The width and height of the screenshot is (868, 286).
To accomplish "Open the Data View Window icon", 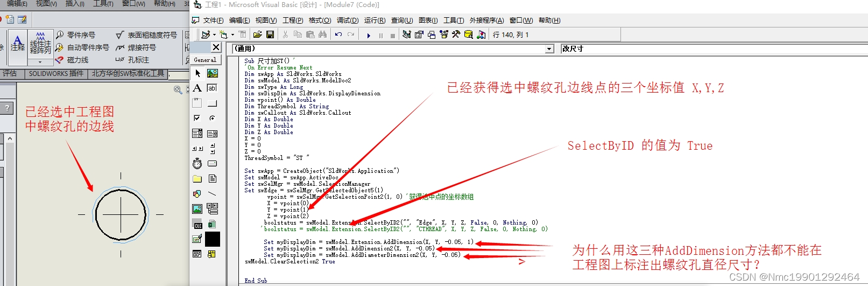I will [x=469, y=34].
